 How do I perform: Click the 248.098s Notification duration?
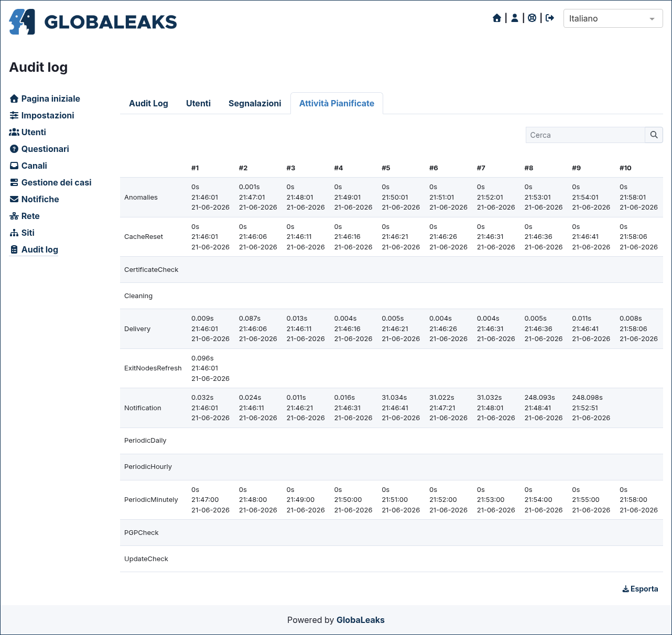(x=587, y=398)
